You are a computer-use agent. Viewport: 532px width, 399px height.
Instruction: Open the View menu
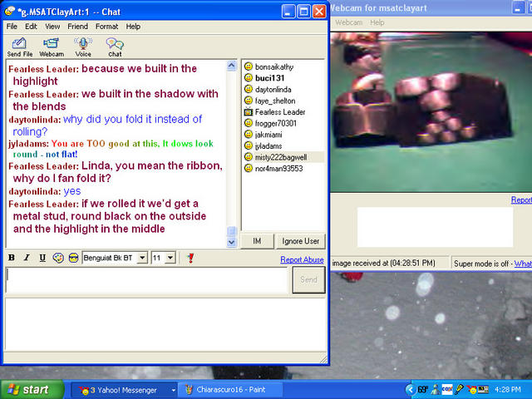pyautogui.click(x=52, y=27)
